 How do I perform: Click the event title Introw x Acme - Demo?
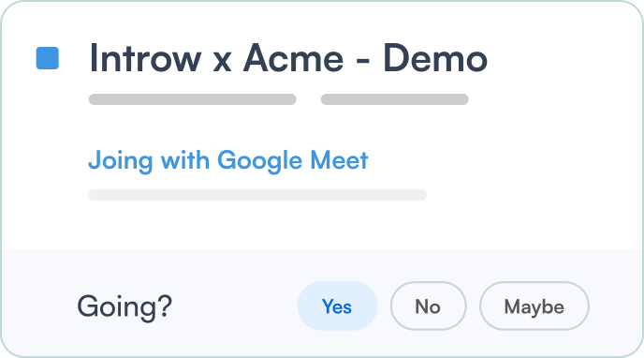point(288,58)
